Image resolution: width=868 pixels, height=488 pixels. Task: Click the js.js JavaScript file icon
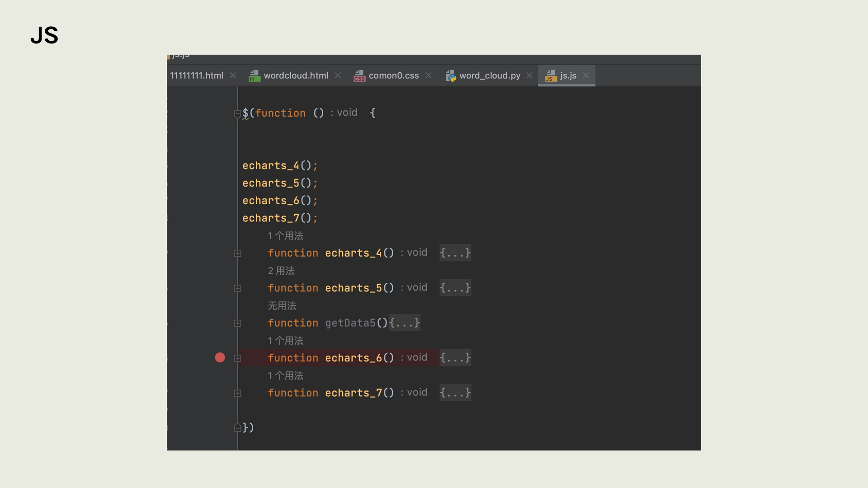click(x=551, y=75)
